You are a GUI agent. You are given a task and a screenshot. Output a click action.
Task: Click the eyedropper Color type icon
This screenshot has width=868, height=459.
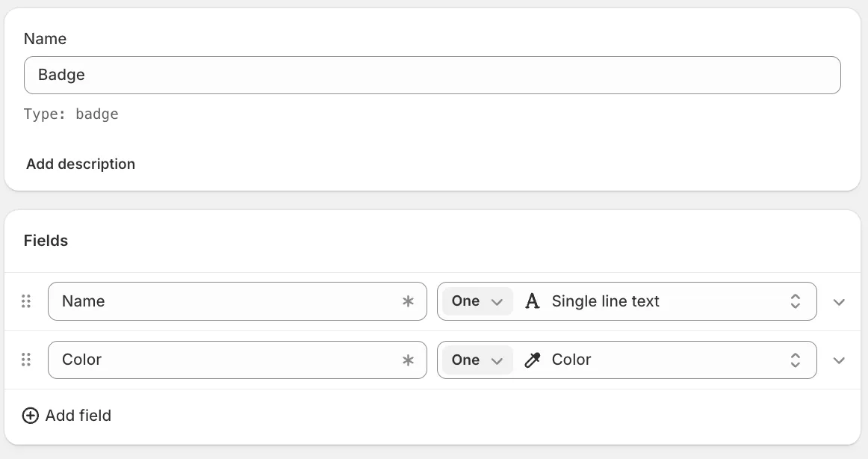(533, 360)
